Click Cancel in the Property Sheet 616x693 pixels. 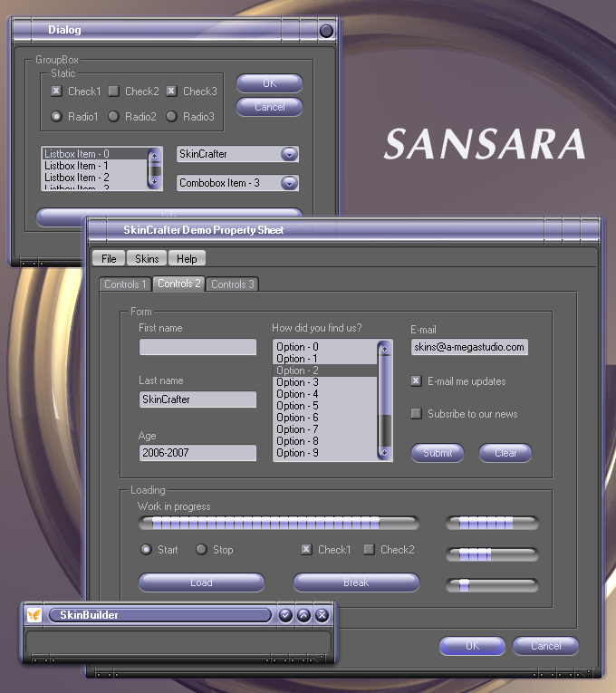[545, 646]
